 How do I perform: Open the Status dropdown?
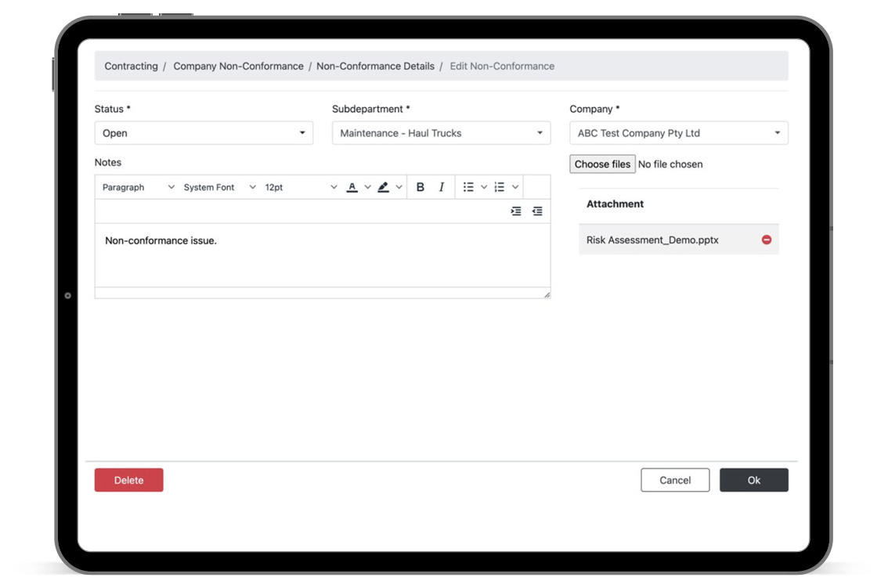click(x=204, y=133)
